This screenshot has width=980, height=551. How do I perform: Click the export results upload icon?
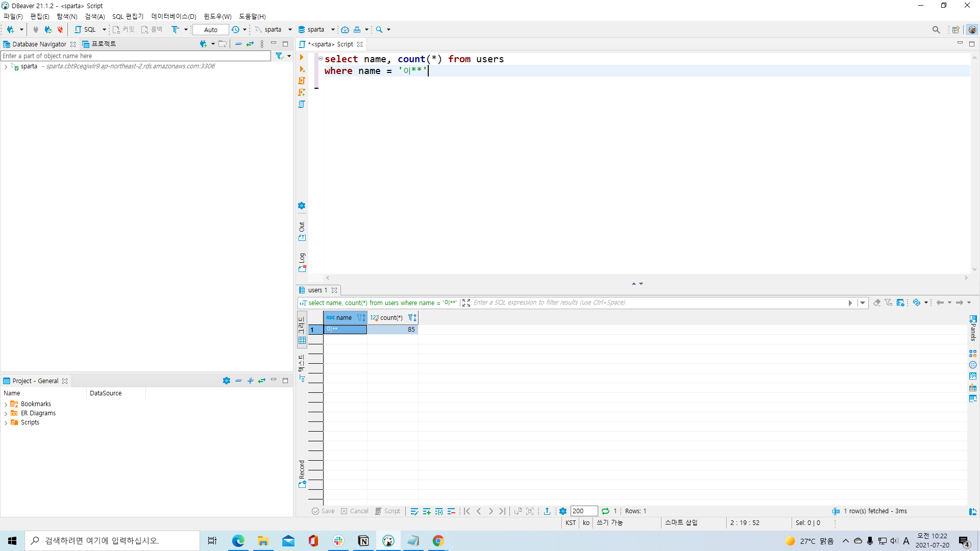coord(547,511)
